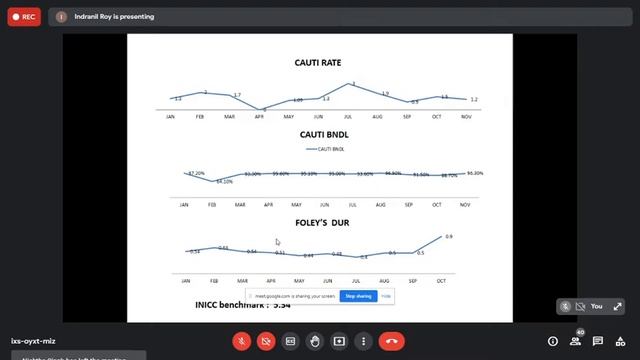Leave the call with red hang-up button
The image size is (640, 360).
[391, 341]
